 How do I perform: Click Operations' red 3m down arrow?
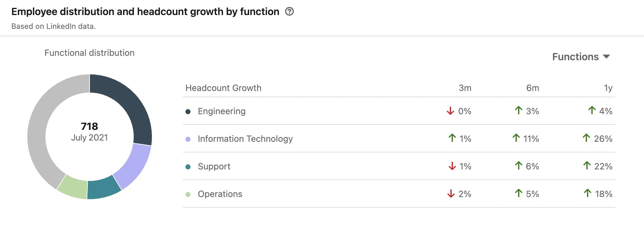pos(451,194)
